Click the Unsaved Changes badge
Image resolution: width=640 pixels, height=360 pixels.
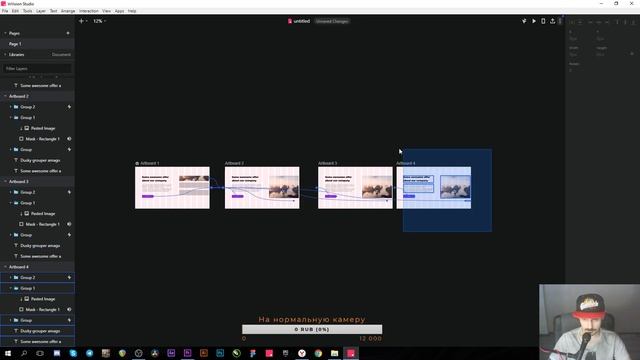coord(332,21)
